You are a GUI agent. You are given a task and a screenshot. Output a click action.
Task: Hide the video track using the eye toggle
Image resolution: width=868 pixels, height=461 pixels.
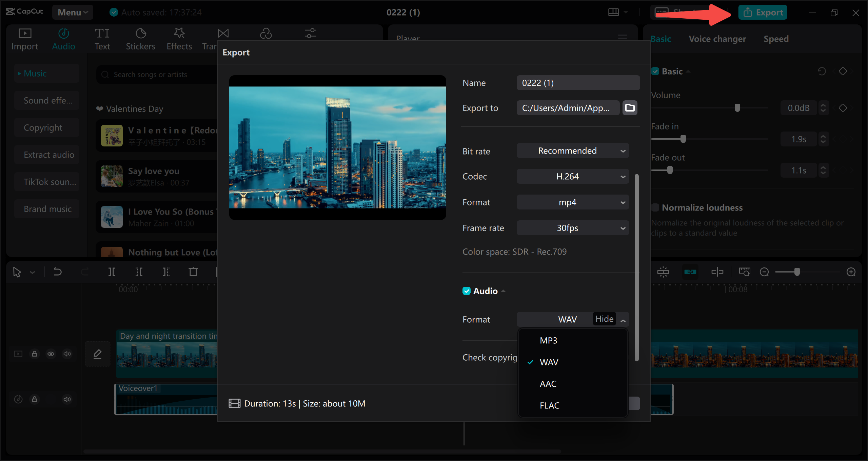(51, 354)
